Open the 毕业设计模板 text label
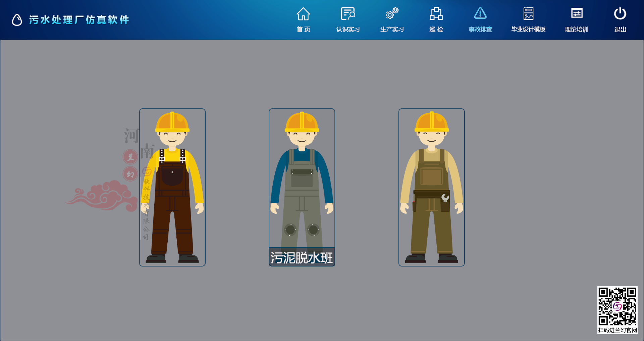Screen dimensions: 644x341 (528, 30)
